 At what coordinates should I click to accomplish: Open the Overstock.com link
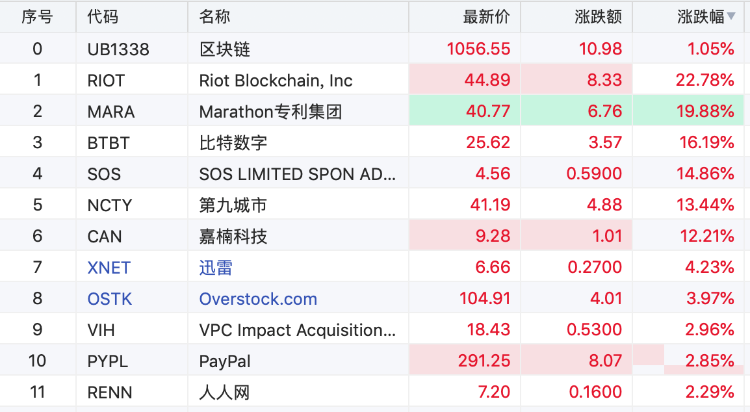pos(258,298)
